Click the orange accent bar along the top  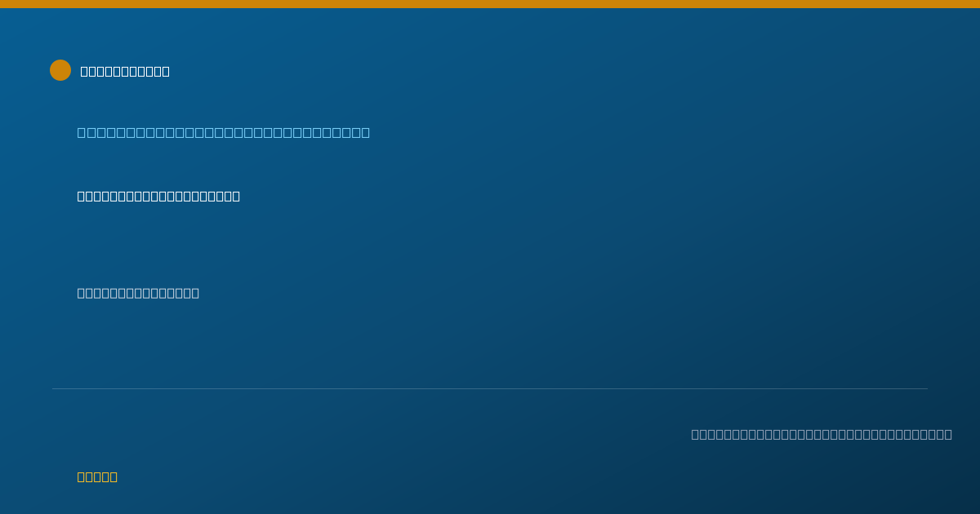tap(490, 4)
